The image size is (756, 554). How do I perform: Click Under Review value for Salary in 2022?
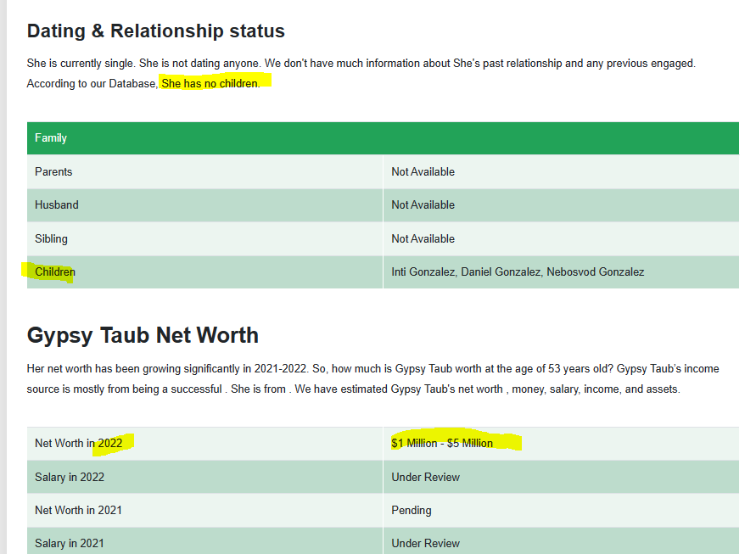[x=426, y=477]
